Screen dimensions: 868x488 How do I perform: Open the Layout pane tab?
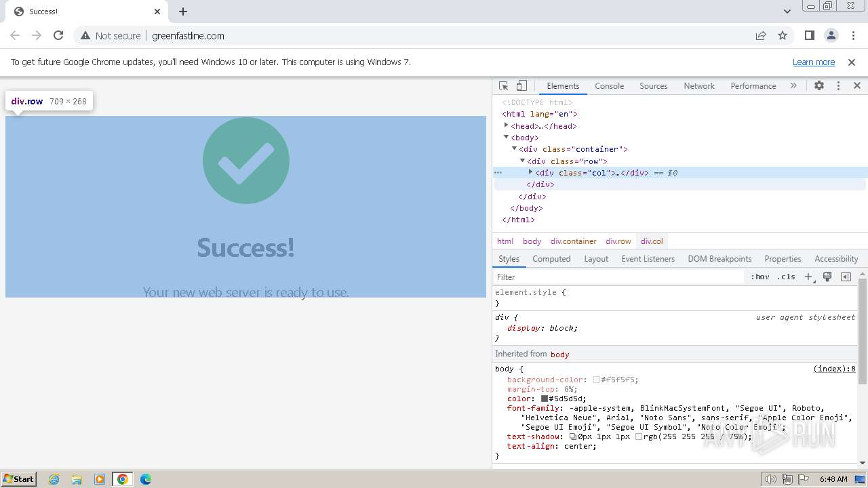click(596, 259)
